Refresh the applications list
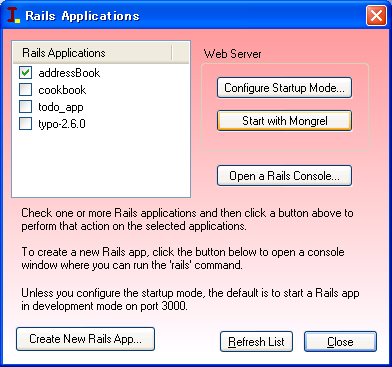 point(256,342)
